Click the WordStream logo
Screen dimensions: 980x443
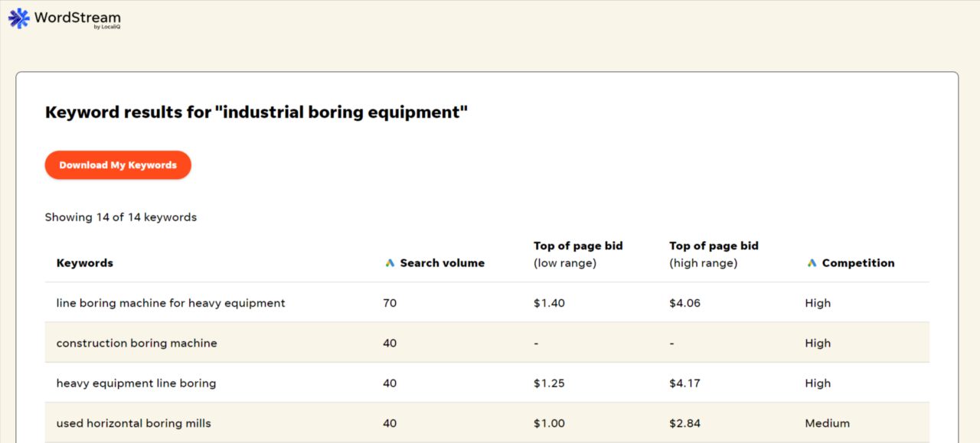[64, 18]
